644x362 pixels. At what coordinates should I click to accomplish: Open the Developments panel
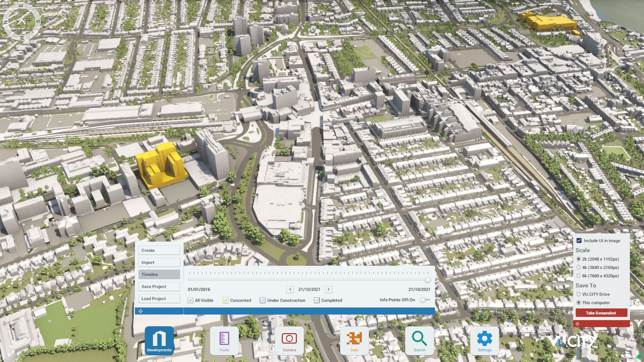pos(159,340)
